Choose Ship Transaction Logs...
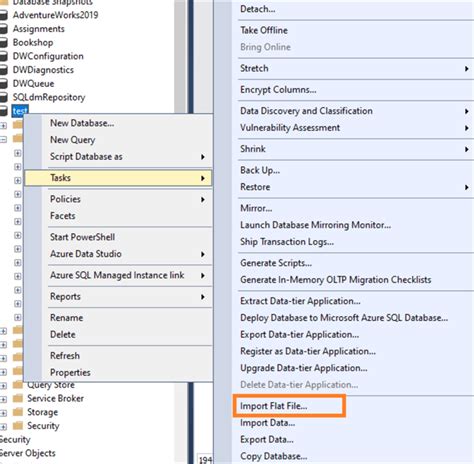Screen dimensions: 474x464 (345, 242)
